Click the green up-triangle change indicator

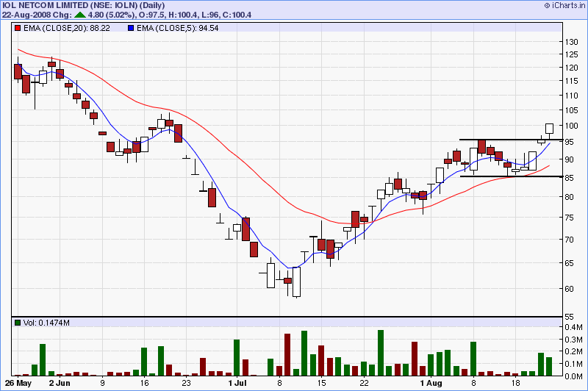tap(80, 15)
